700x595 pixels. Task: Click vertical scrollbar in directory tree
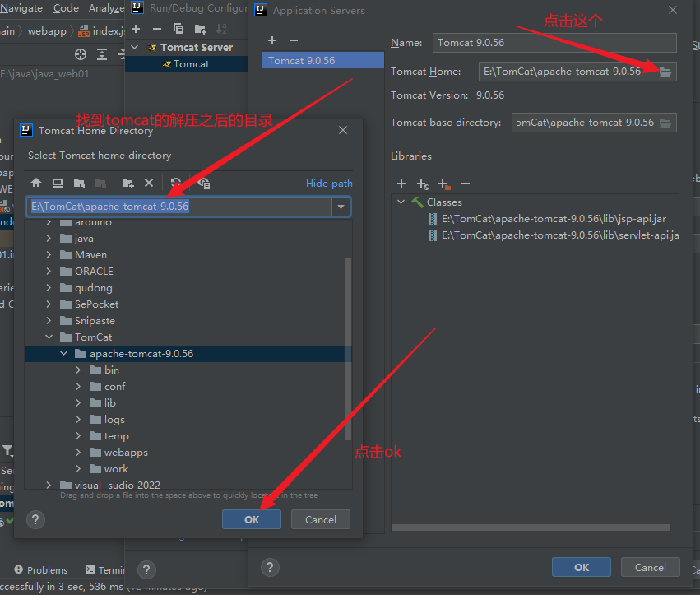(x=348, y=349)
